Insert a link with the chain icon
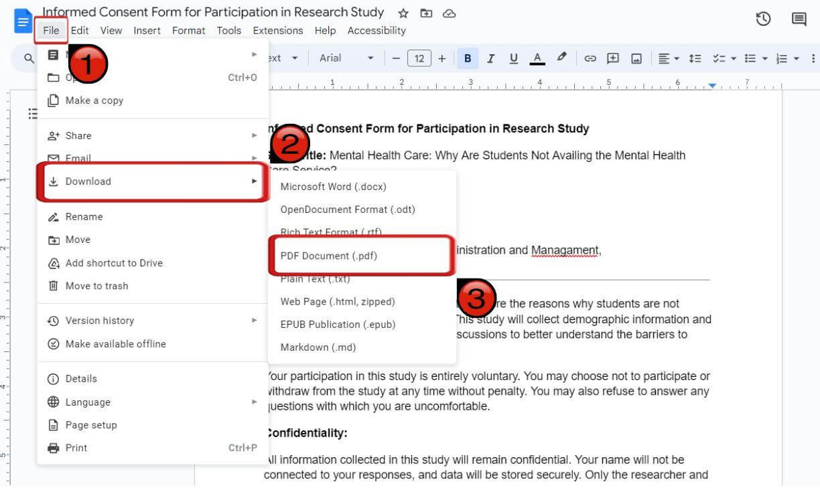The width and height of the screenshot is (820, 504). point(590,58)
